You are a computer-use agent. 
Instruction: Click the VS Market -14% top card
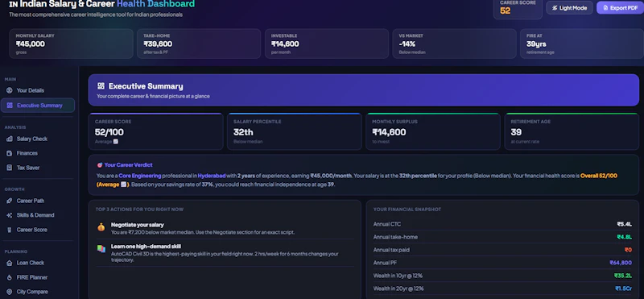click(x=454, y=44)
